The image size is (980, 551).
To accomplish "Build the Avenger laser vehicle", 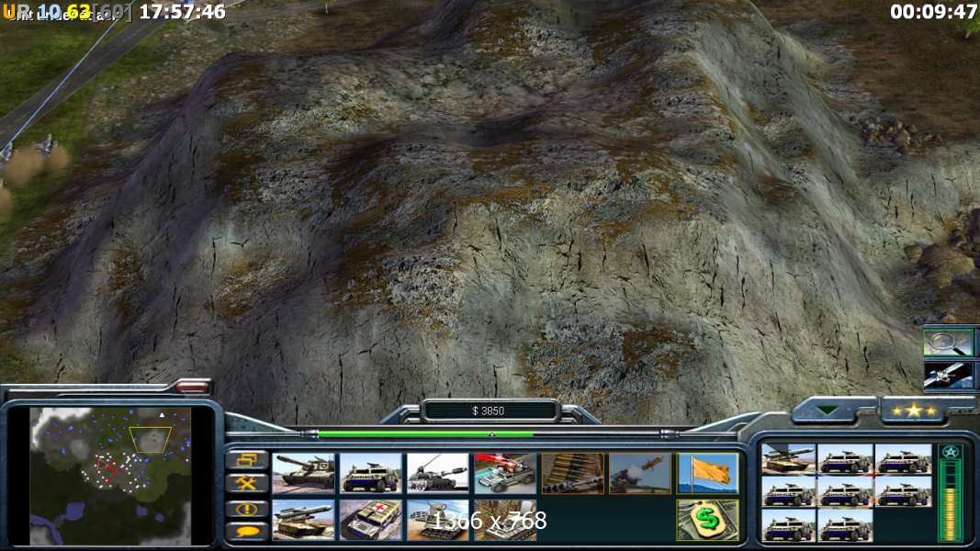I will [x=505, y=472].
